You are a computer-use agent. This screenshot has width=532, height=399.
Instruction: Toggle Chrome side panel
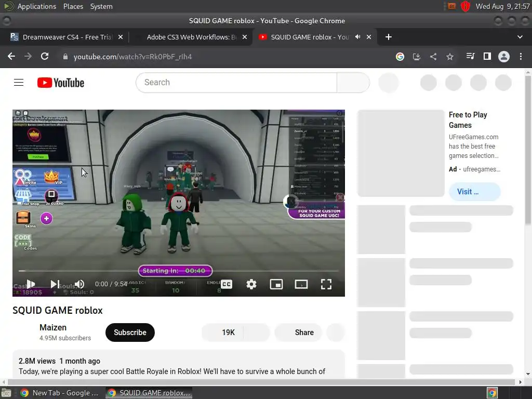point(487,56)
